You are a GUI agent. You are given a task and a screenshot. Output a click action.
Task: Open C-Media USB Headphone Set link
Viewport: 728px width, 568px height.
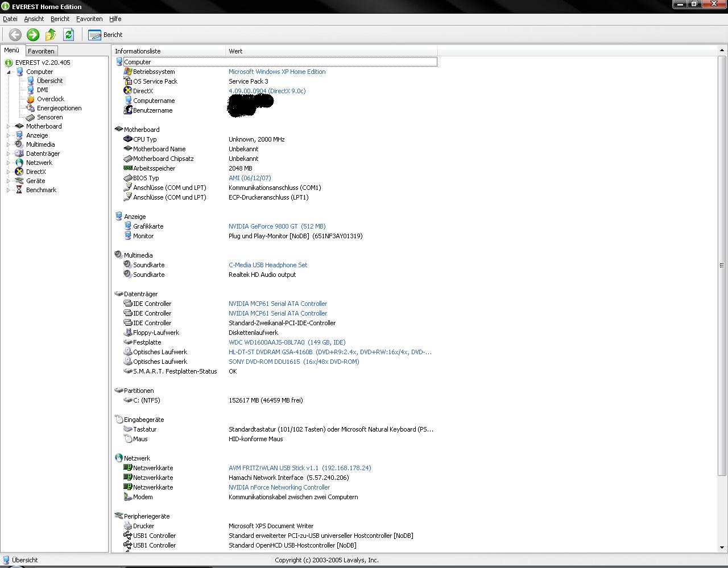268,266
